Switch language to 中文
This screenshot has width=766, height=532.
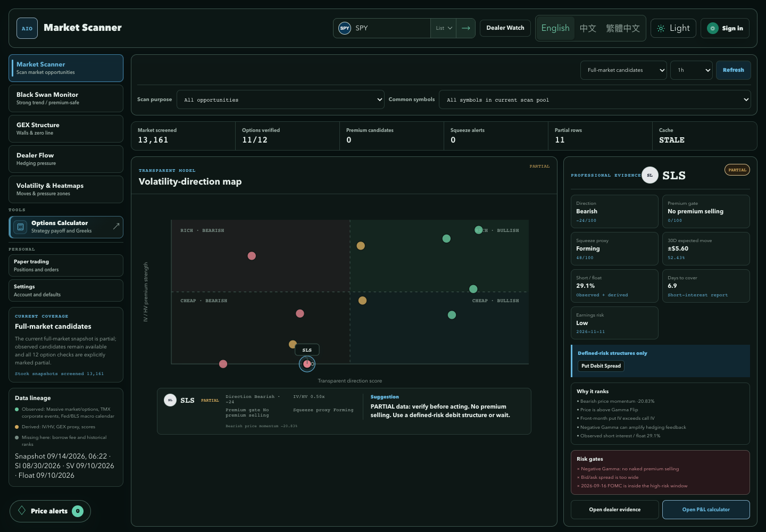pyautogui.click(x=588, y=28)
